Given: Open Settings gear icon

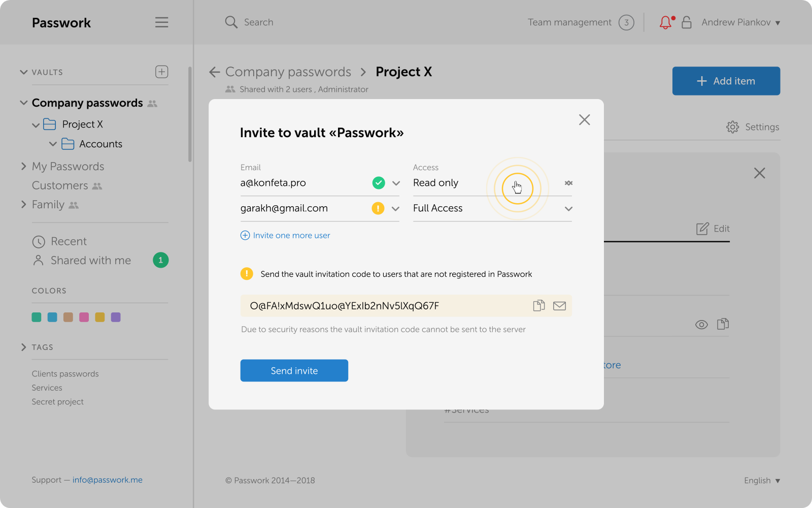Looking at the screenshot, I should (732, 127).
